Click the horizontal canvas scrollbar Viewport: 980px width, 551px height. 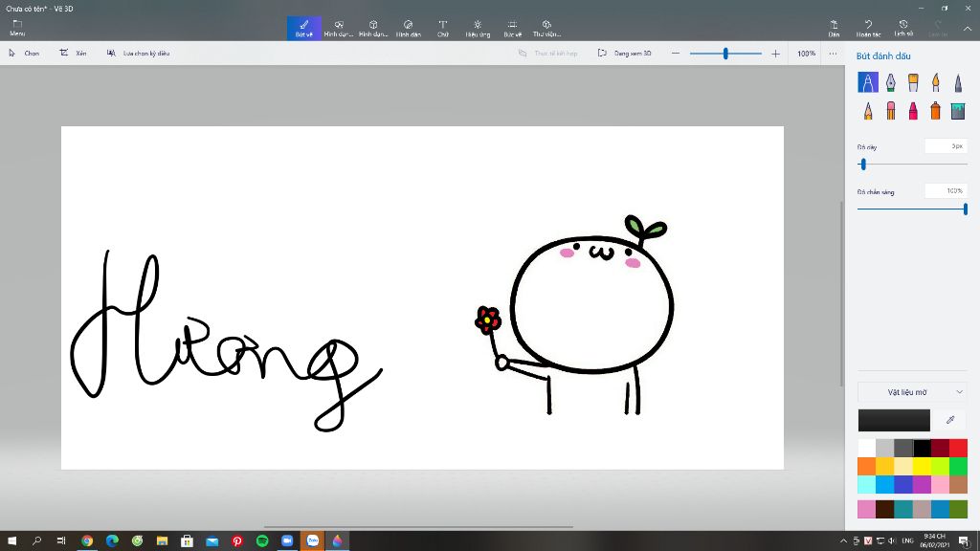[x=418, y=527]
